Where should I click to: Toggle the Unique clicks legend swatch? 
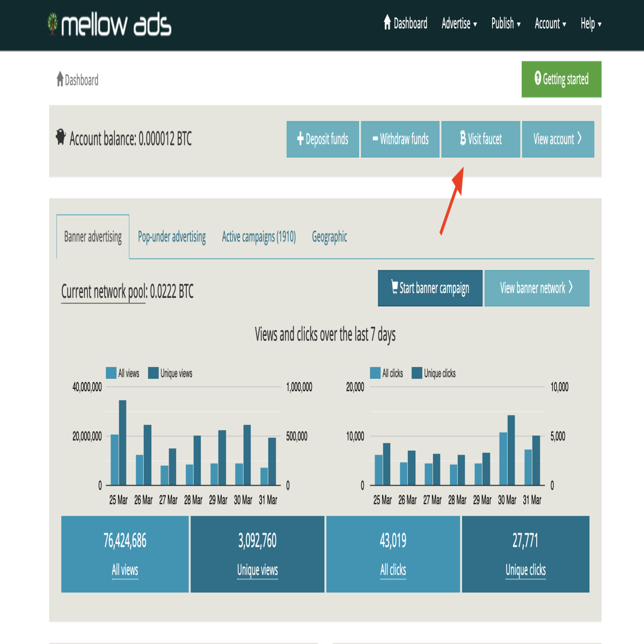click(x=417, y=373)
